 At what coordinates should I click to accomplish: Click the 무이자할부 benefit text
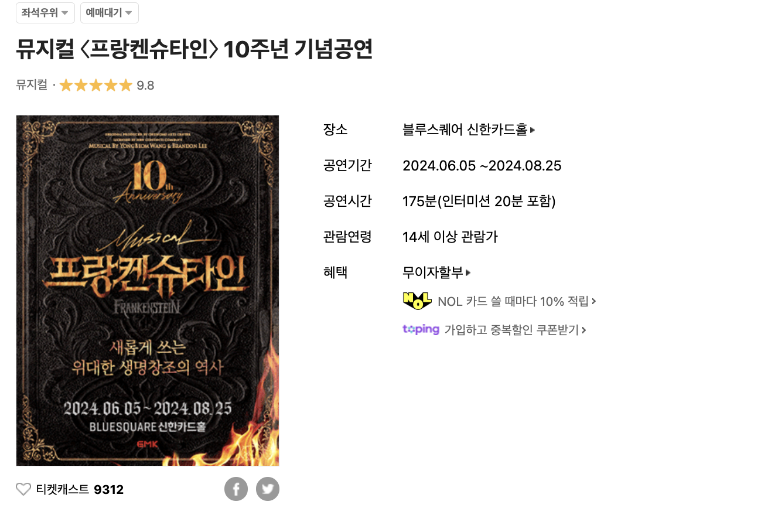coord(433,272)
